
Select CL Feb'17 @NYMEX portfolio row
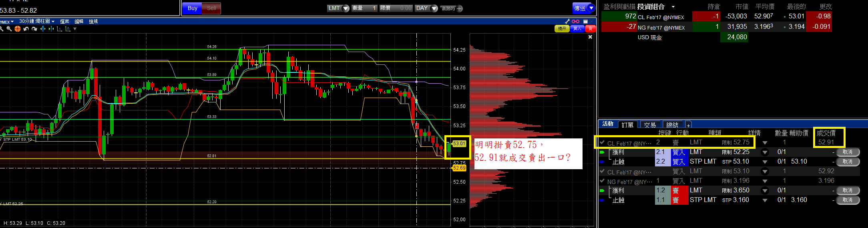pyautogui.click(x=717, y=16)
